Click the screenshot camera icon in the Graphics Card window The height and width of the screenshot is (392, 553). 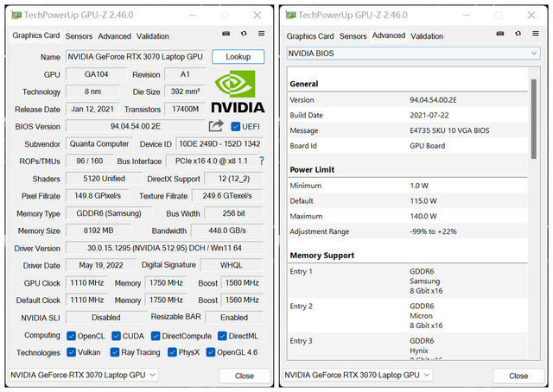tap(226, 34)
